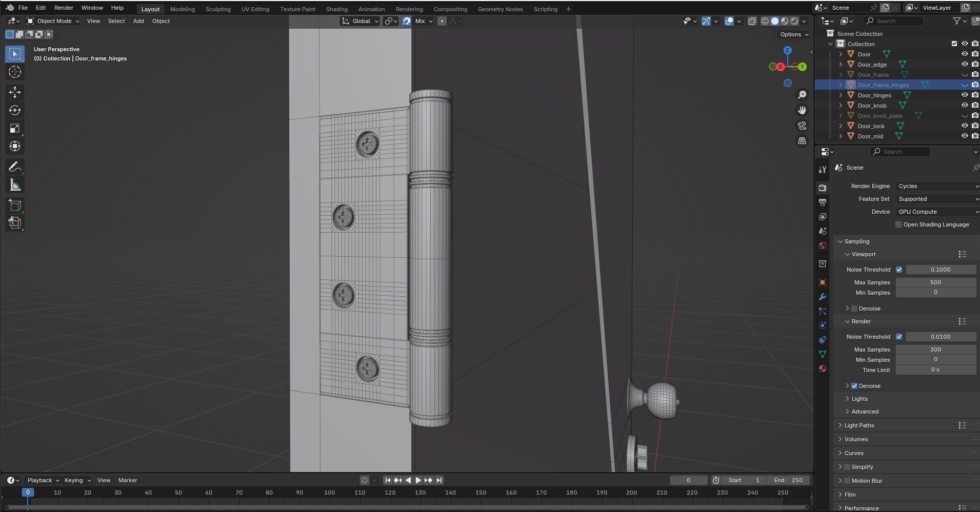Screen dimensions: 980x512
Task: Open the Object properties tab
Action: pos(823,282)
